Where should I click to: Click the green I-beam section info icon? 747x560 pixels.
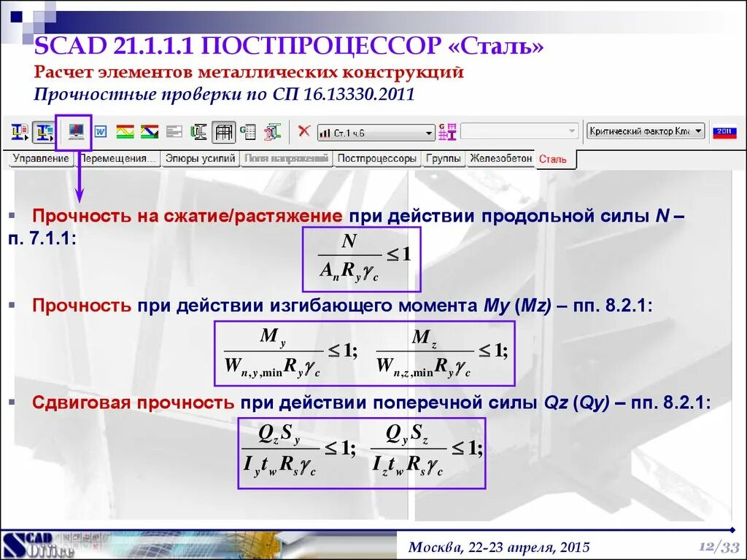pos(198,131)
